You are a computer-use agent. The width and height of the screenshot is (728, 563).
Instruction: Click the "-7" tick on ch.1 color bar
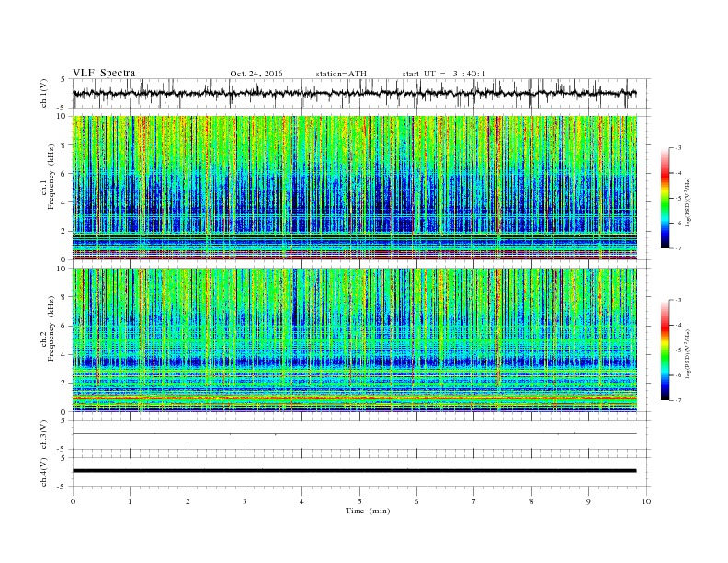[x=677, y=248]
